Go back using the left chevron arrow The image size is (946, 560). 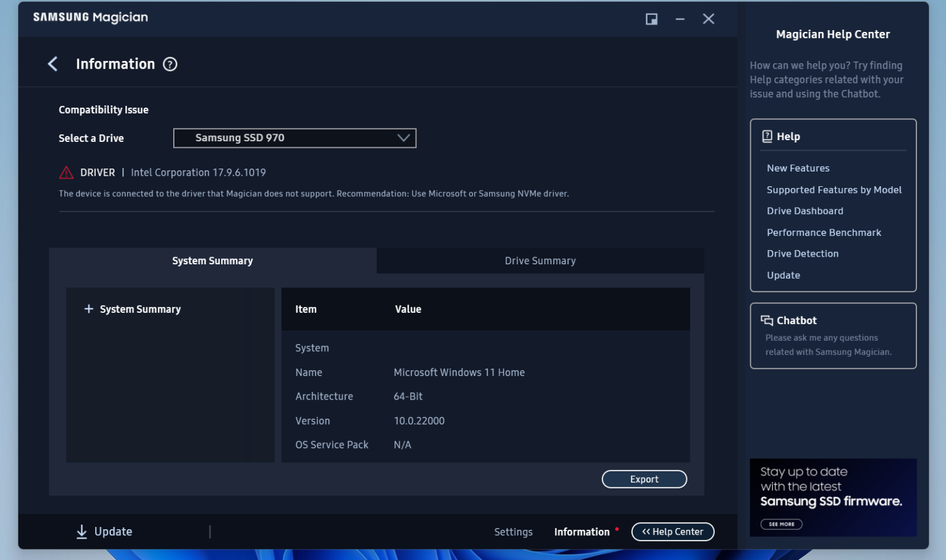pos(53,64)
